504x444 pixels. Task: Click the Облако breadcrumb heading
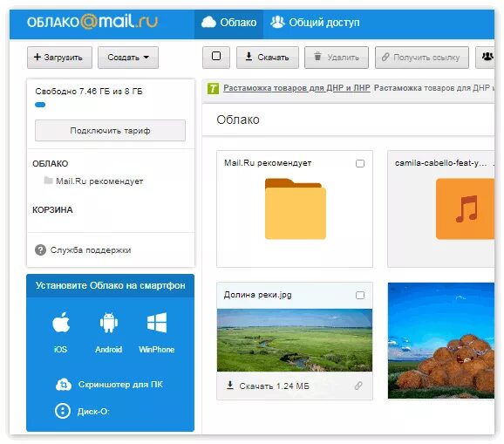click(x=238, y=120)
